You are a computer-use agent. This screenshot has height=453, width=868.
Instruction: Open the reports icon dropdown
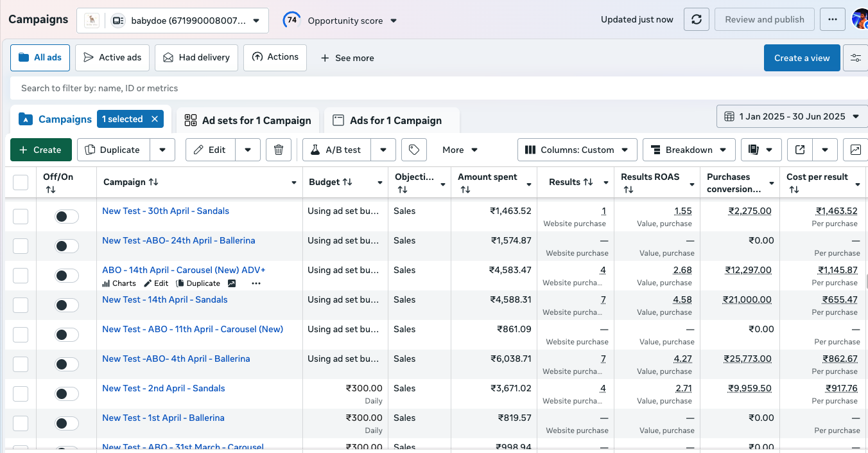click(x=761, y=150)
